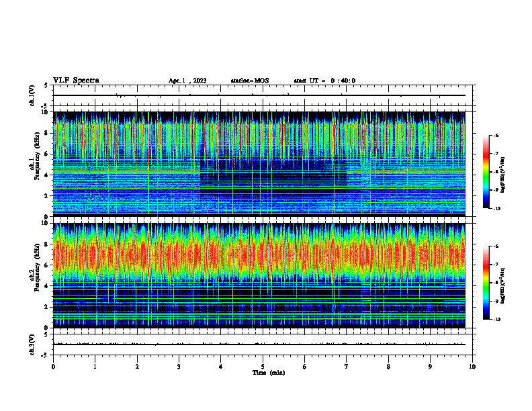Click the "station=MOS" header label
532x411 pixels.
(x=250, y=81)
